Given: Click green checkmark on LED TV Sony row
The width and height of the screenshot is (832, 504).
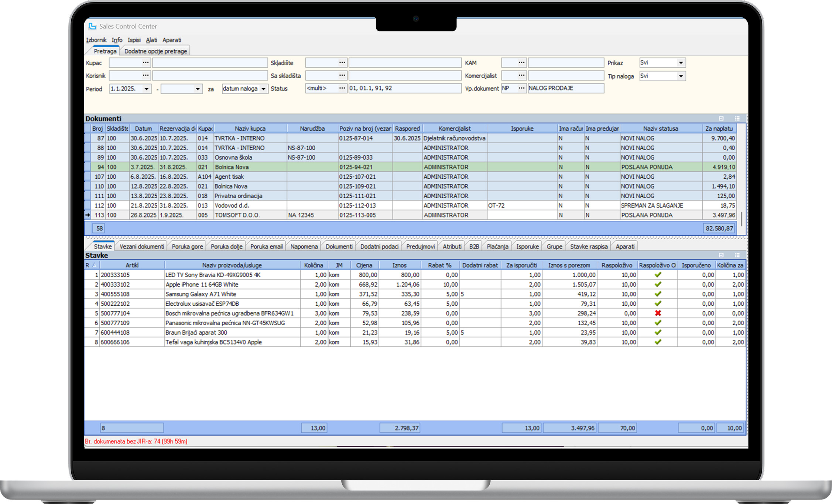Looking at the screenshot, I should (658, 275).
